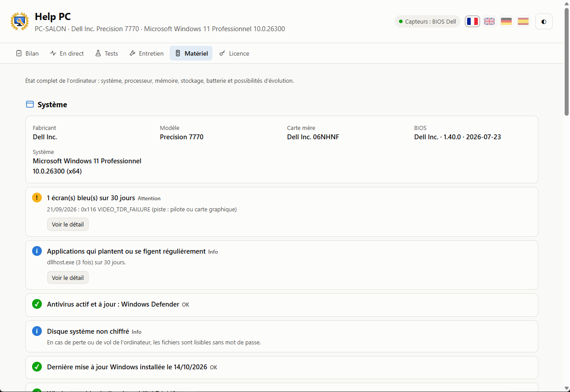
Task: Click Antivirus actif et à jour text
Action: 113,304
